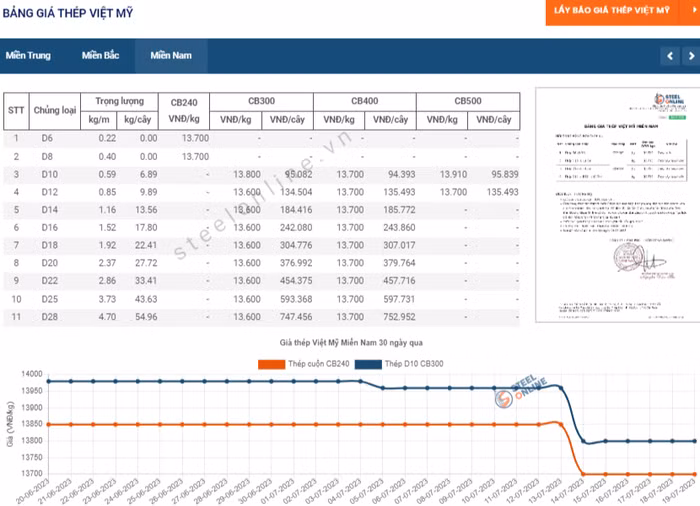Click the Trọng lượng column header

(x=120, y=101)
